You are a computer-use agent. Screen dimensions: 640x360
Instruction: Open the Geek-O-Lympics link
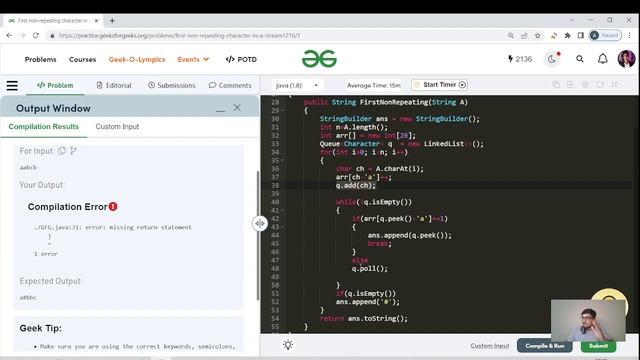137,60
